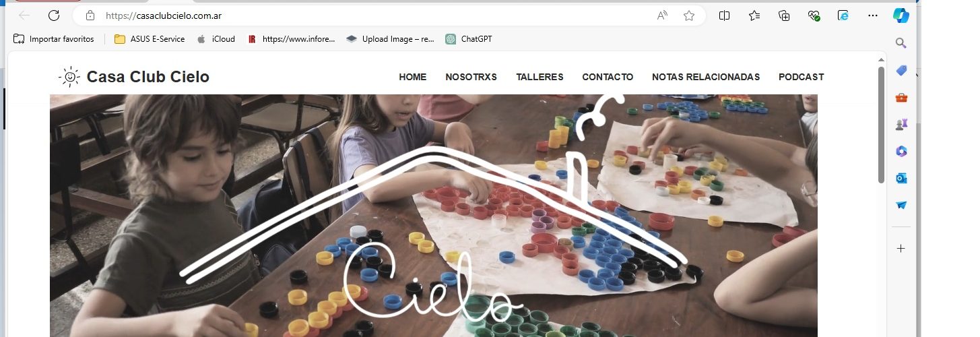
Task: Open split screen view icon
Action: (x=725, y=16)
